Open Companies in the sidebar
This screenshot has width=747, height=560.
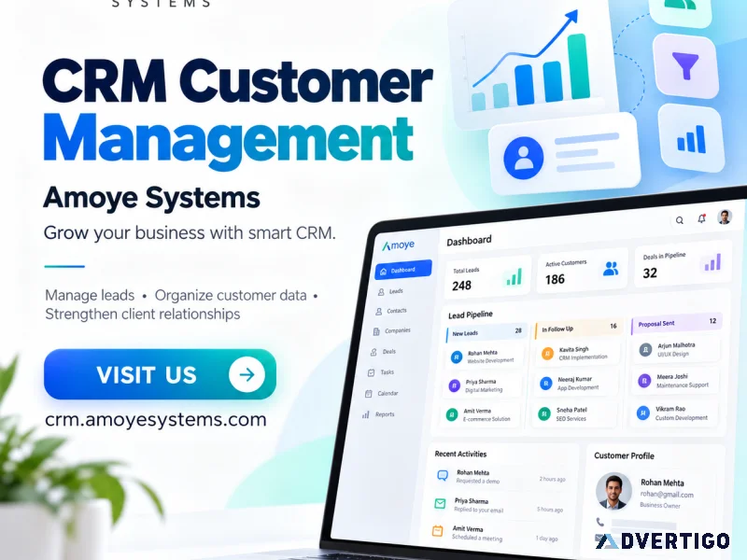tap(391, 330)
